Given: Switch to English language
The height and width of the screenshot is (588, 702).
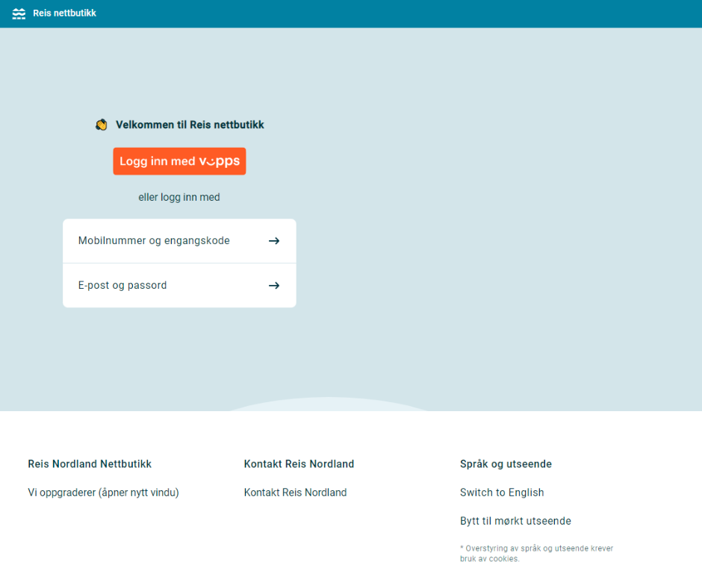Looking at the screenshot, I should [x=502, y=492].
